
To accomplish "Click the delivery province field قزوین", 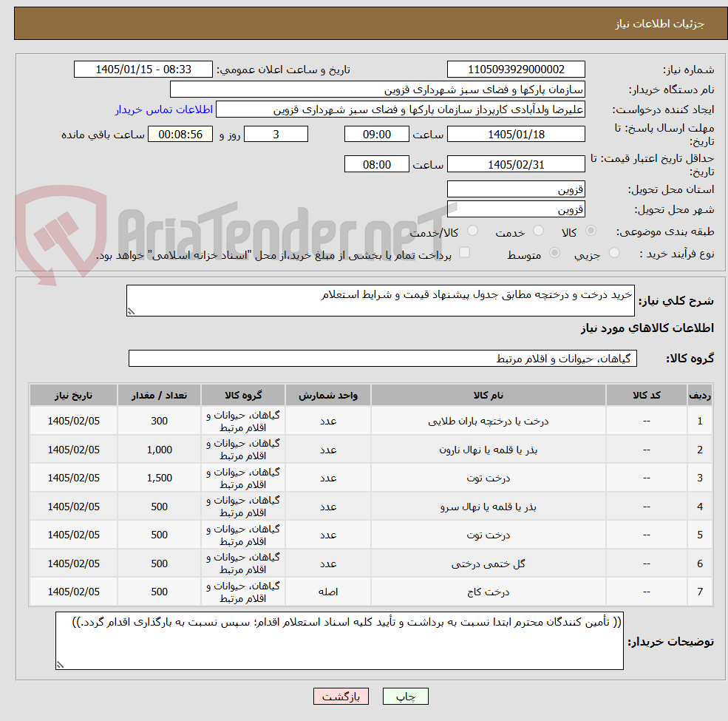I will click(x=516, y=189).
